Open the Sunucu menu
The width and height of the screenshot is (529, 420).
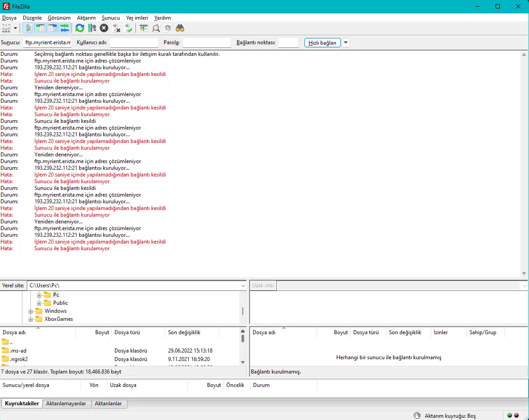[x=110, y=18]
